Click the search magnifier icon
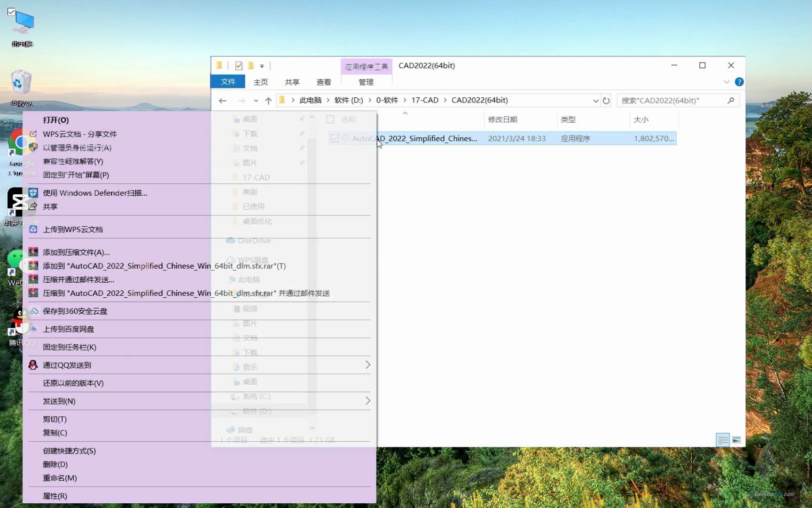The height and width of the screenshot is (508, 812). click(x=731, y=100)
